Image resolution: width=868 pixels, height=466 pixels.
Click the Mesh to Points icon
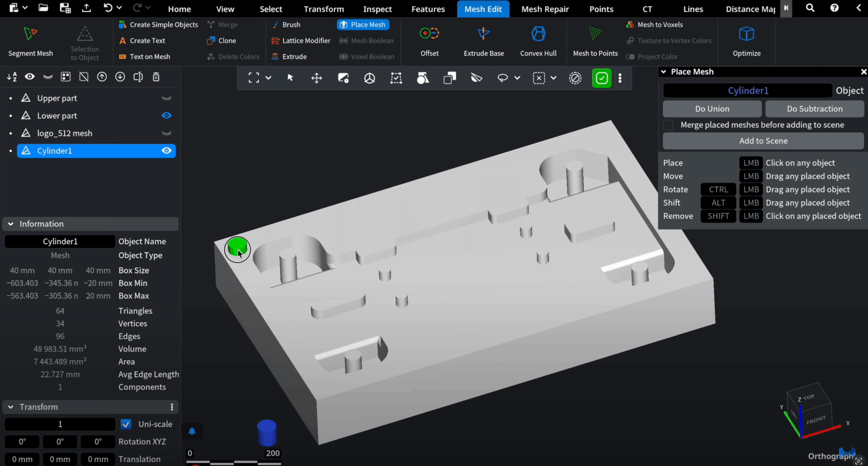595,34
